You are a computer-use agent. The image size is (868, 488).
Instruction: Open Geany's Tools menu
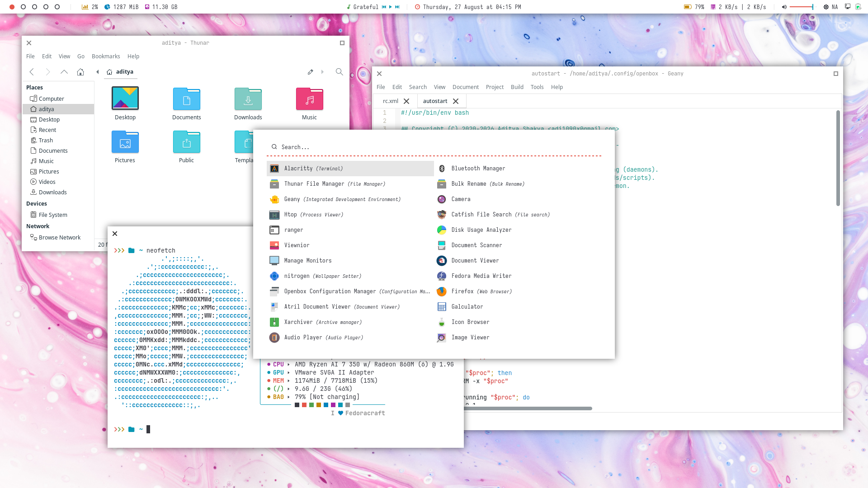click(537, 87)
